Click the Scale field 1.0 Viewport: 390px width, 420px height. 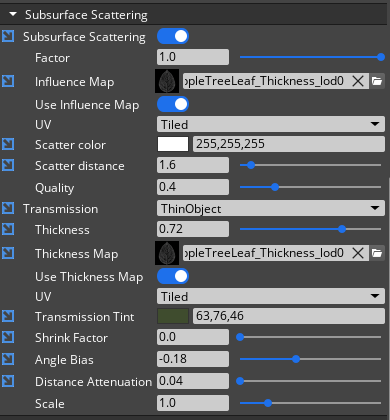(x=193, y=403)
